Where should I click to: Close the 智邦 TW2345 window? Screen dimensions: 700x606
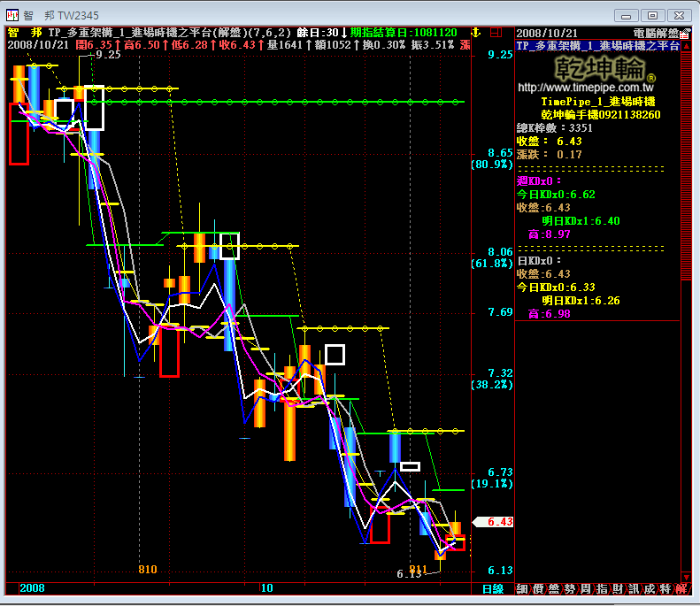click(679, 16)
